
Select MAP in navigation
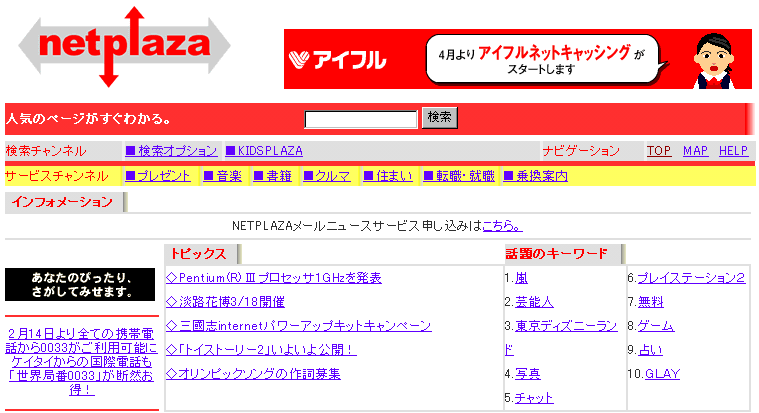695,151
